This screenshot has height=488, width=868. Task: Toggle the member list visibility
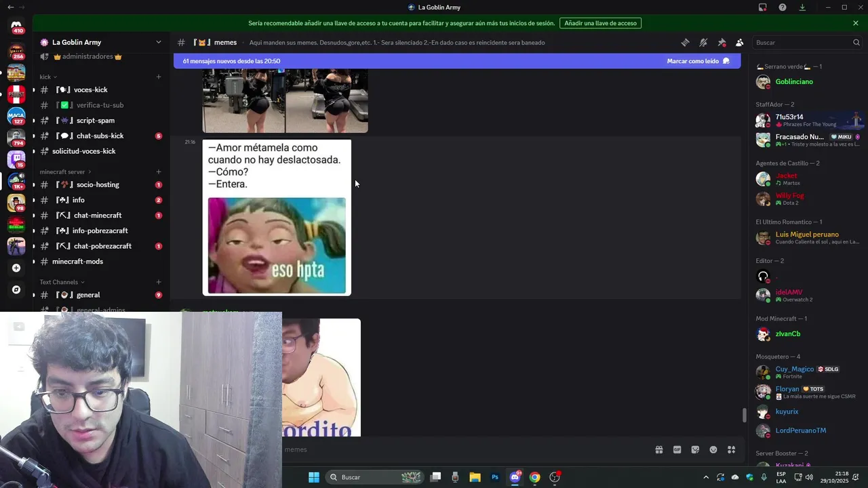(x=739, y=42)
